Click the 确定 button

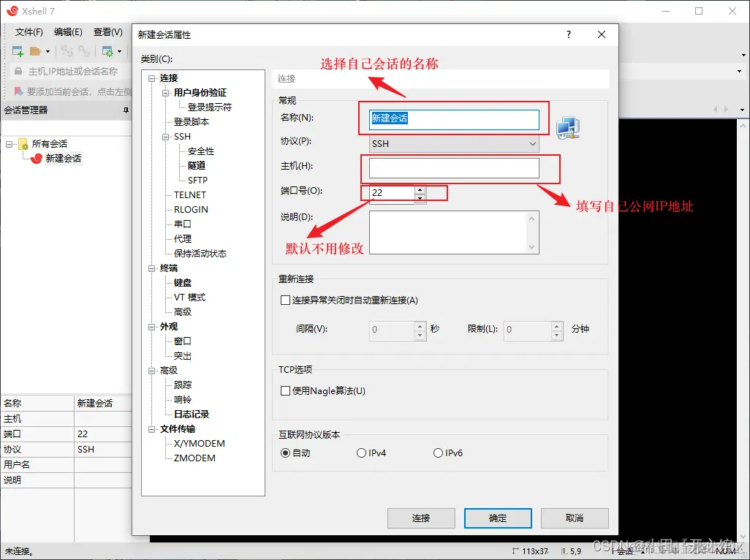497,518
